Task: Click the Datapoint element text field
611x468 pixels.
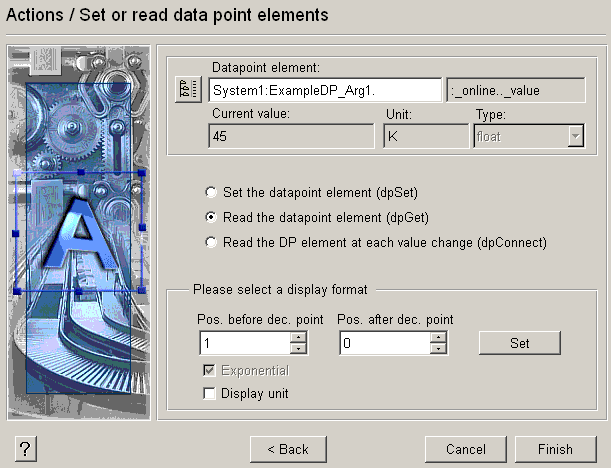Action: [x=325, y=90]
